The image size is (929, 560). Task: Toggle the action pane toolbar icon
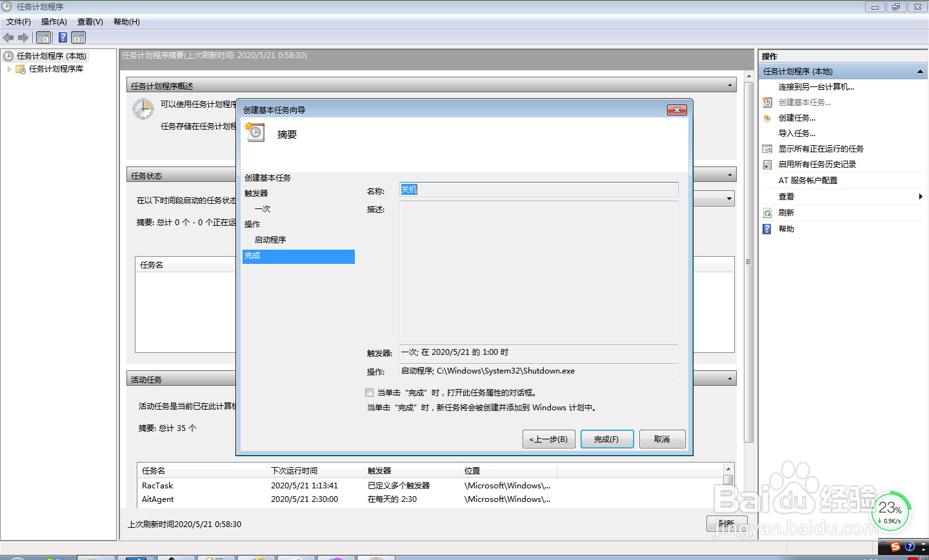tap(79, 37)
